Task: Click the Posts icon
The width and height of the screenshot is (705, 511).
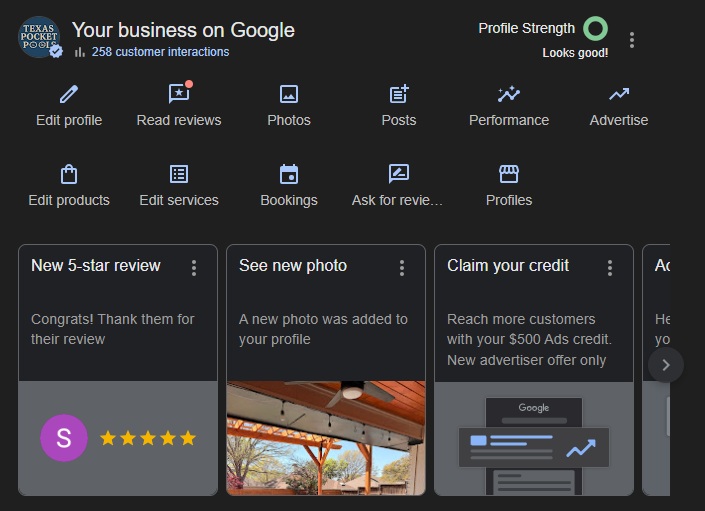Action: point(399,95)
